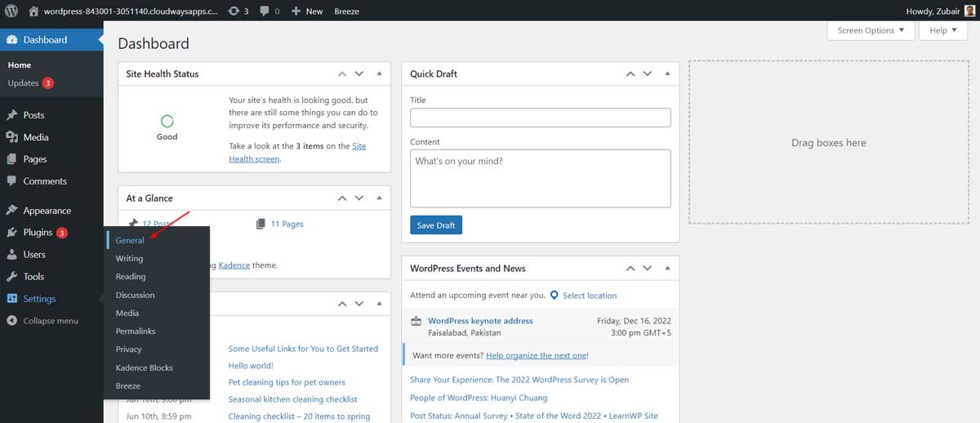This screenshot has width=980, height=423.
Task: Open Permalinks settings
Action: (x=136, y=332)
